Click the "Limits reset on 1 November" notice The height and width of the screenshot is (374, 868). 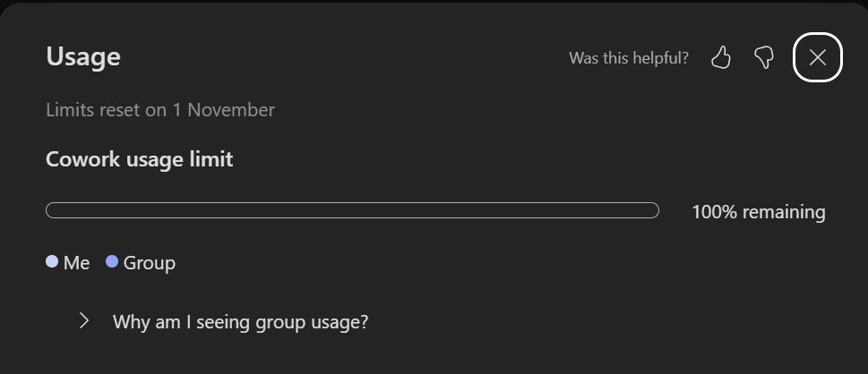tap(160, 109)
